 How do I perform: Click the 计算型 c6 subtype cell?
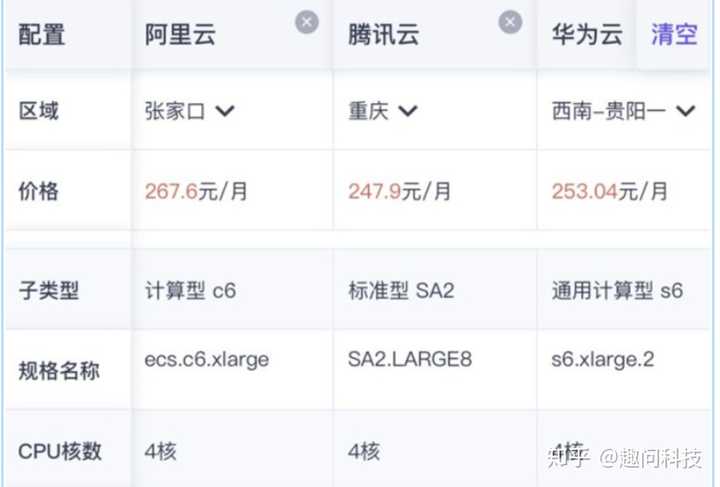pyautogui.click(x=191, y=292)
